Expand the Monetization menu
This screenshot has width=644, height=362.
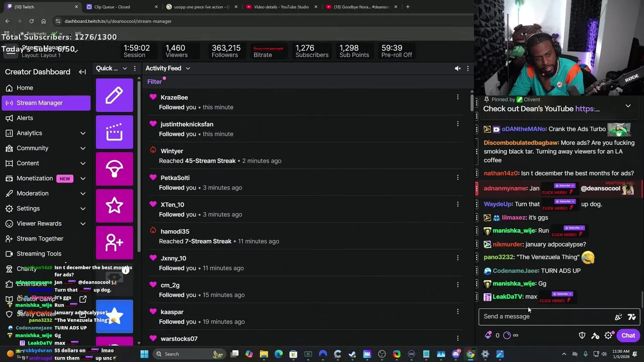coord(83,178)
